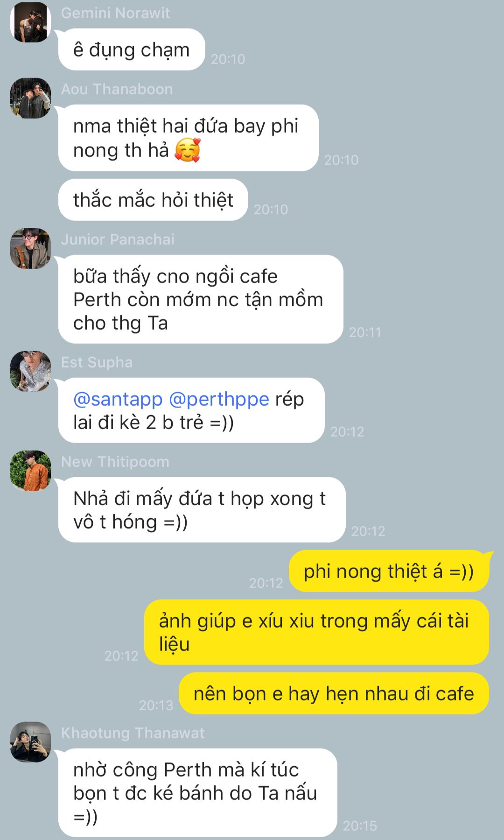Tap the smiling hearts emoji in Aou's message
The height and width of the screenshot is (840, 504).
click(188, 150)
